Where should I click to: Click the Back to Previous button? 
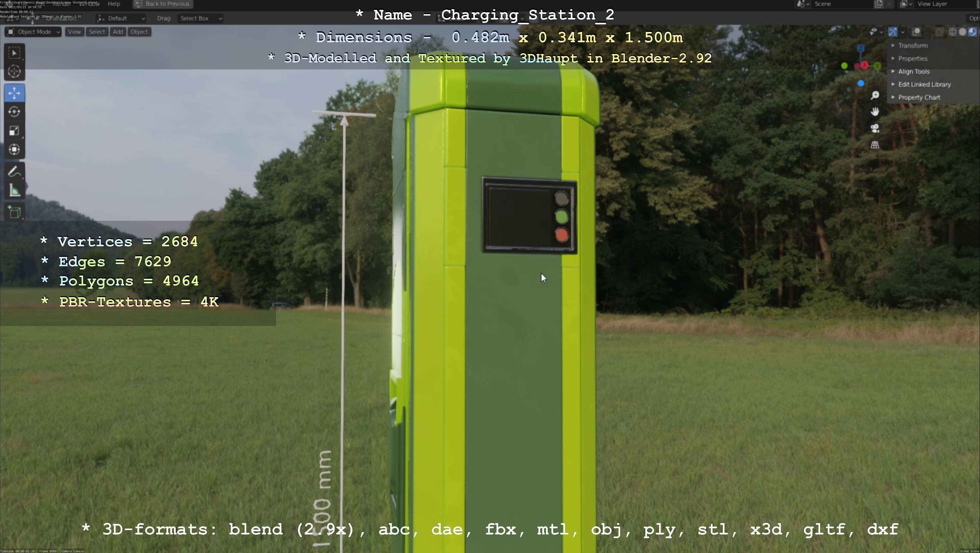point(163,4)
